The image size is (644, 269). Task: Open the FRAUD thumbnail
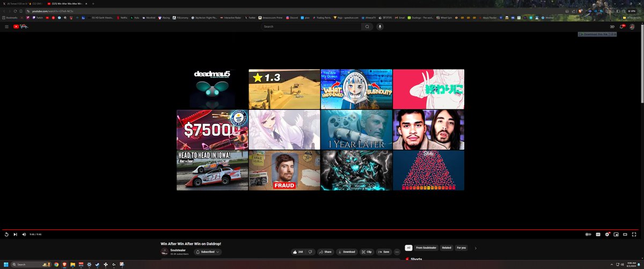(284, 170)
